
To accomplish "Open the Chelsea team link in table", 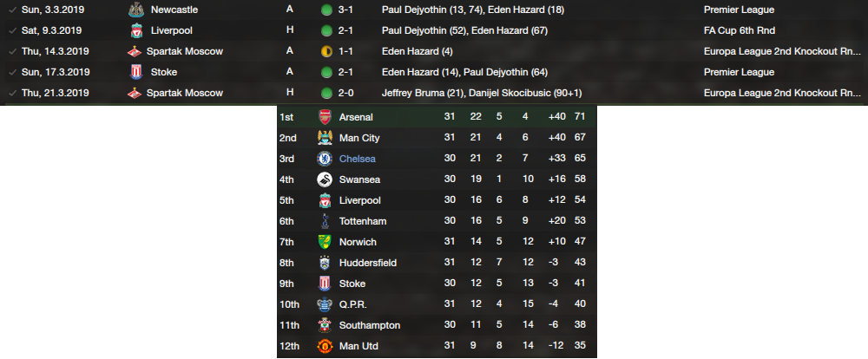I will pyautogui.click(x=357, y=159).
